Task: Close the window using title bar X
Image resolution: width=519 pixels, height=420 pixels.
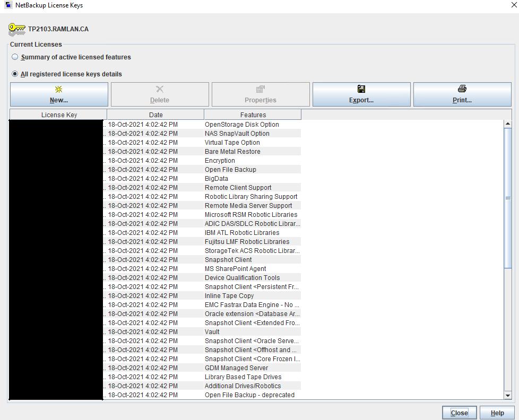Action: 514,5
